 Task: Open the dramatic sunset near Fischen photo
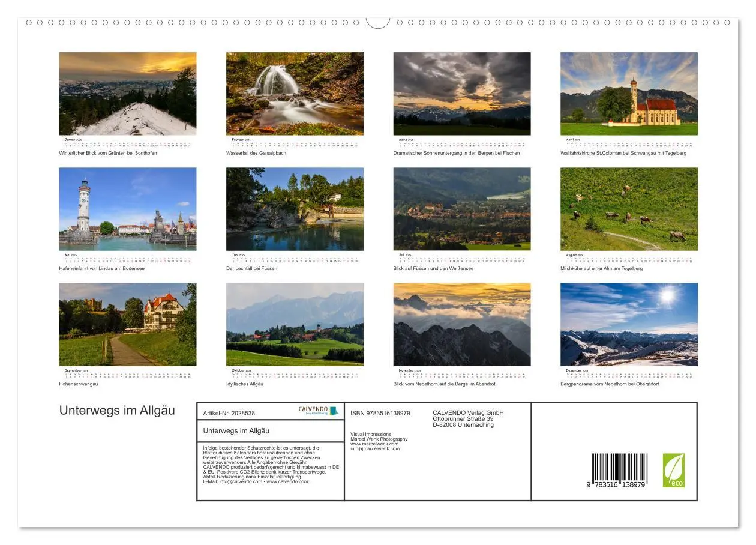(462, 94)
